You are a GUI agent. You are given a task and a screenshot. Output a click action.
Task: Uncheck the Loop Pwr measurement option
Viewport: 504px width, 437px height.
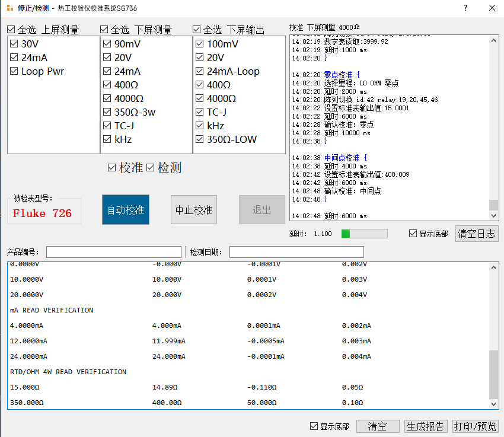[15, 71]
